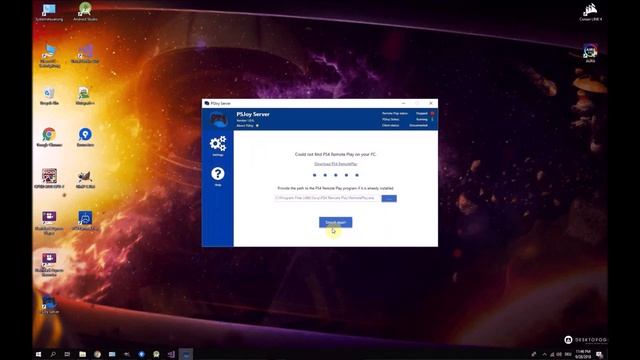Screen dimensions: 640x360
Task: Open taskbar Search magnifier
Action: tap(53, 354)
